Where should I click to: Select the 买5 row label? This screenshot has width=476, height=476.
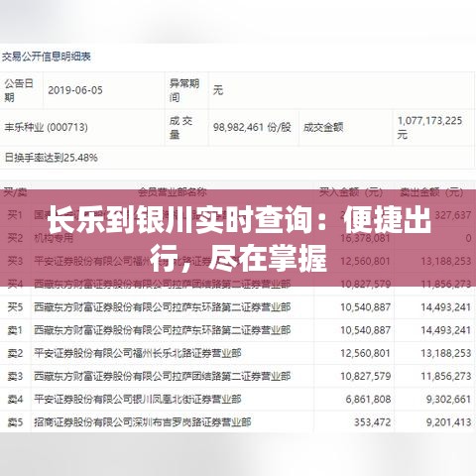(15, 307)
